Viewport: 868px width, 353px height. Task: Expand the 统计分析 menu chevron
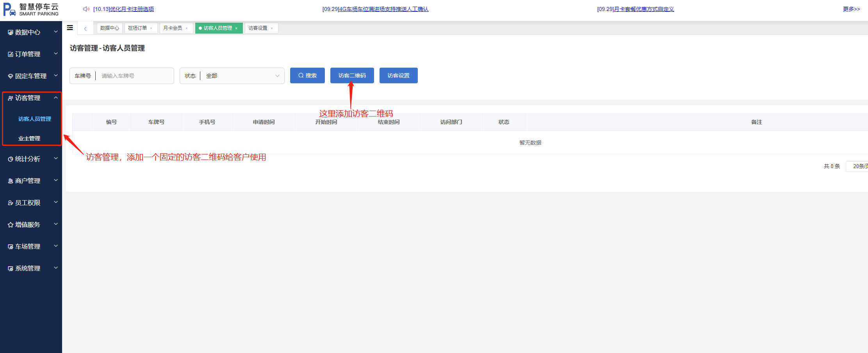pos(56,158)
